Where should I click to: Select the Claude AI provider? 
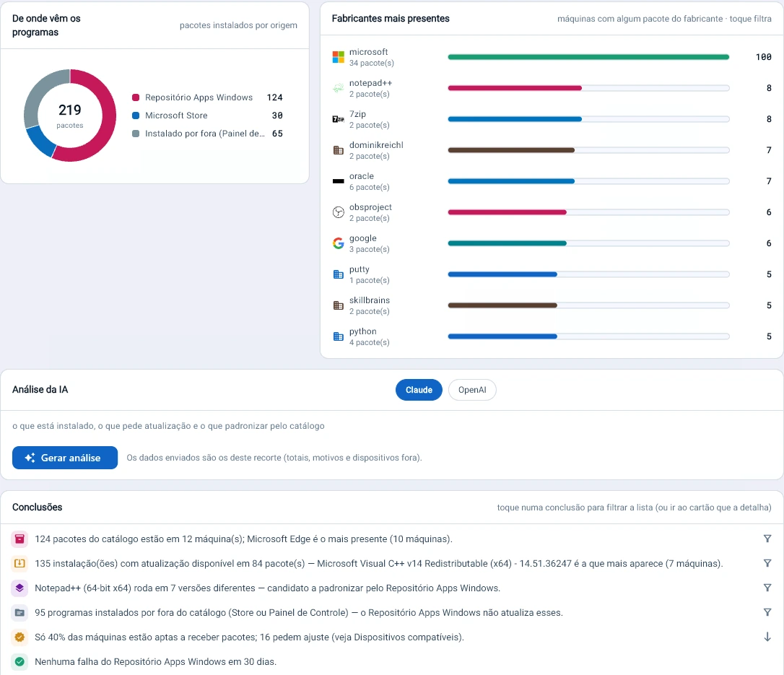[x=419, y=390]
